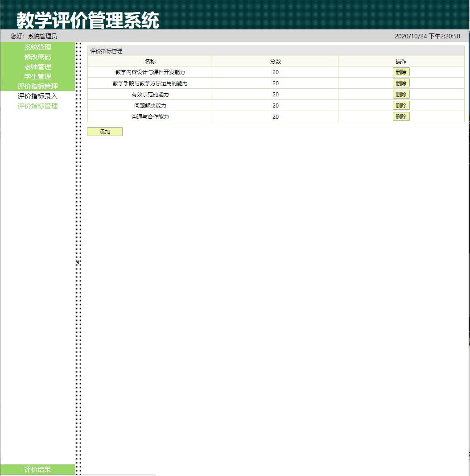Screen dimensions: 470x476
Task: Click the score 20 for 问题解决能力
Action: point(276,105)
